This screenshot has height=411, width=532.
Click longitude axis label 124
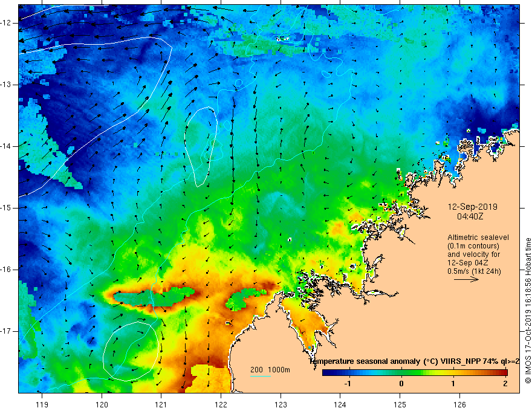[340, 404]
